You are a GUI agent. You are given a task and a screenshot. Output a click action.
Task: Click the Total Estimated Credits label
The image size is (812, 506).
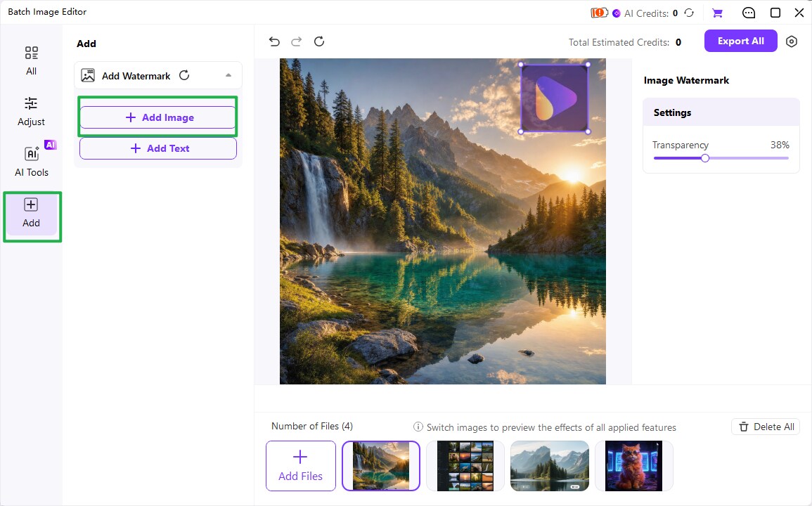619,42
